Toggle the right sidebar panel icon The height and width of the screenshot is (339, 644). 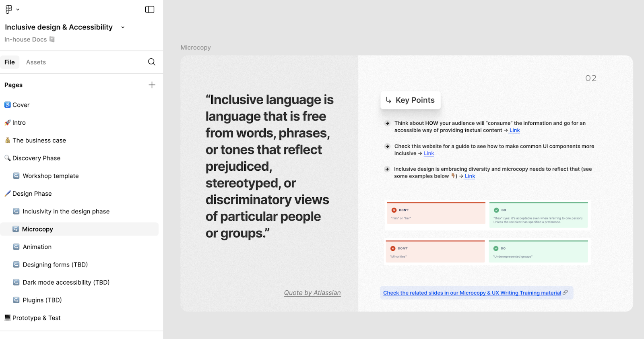[x=150, y=9]
